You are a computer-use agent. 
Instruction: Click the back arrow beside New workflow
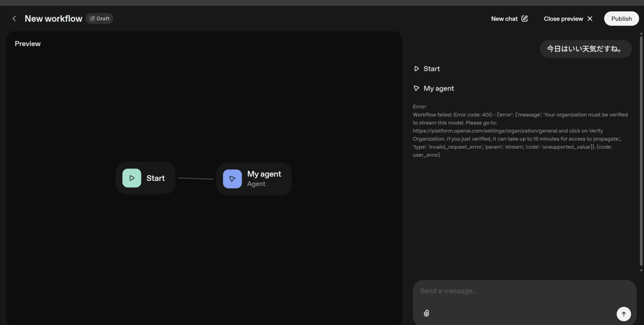(x=14, y=19)
